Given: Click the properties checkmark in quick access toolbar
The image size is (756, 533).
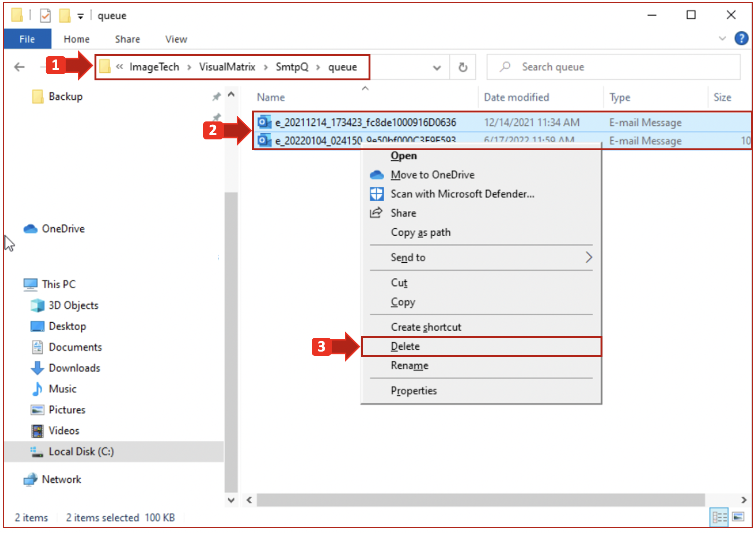Looking at the screenshot, I should click(x=45, y=16).
